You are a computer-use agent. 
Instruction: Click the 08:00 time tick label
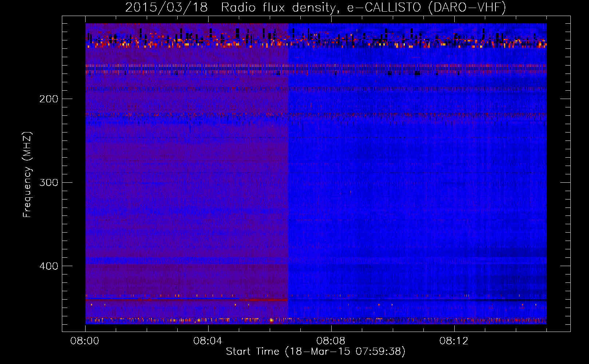pos(85,341)
